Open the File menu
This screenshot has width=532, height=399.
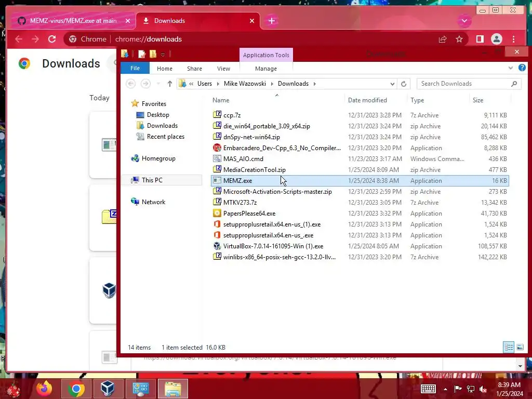click(135, 68)
